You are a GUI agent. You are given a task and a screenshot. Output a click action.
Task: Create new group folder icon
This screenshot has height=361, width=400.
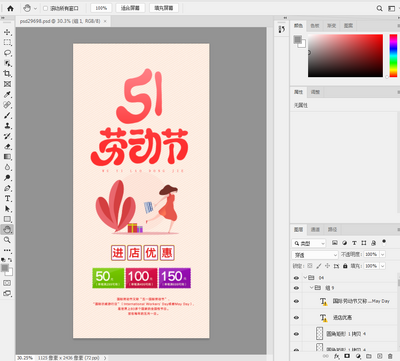click(369, 356)
